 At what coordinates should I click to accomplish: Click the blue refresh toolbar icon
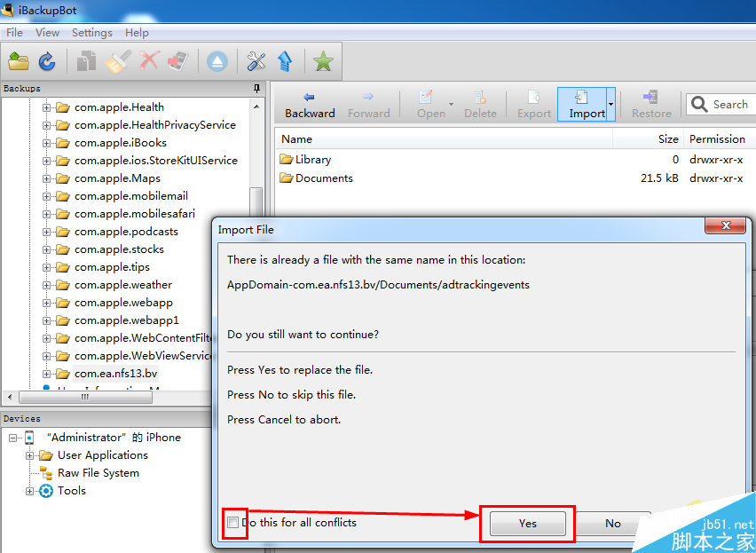(x=47, y=62)
